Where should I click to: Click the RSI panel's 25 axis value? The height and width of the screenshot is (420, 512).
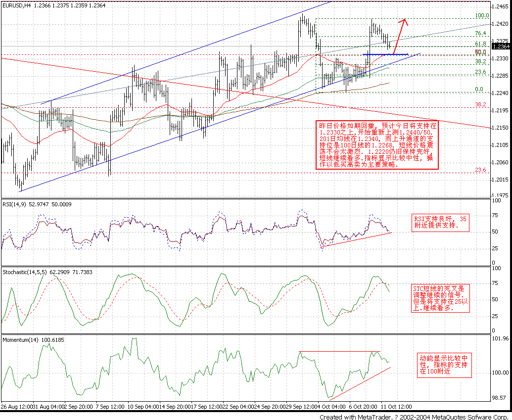(495, 248)
